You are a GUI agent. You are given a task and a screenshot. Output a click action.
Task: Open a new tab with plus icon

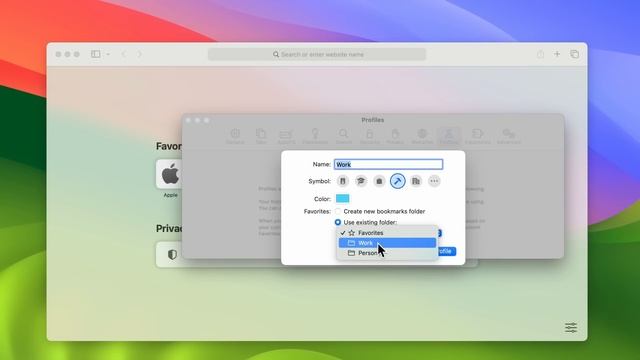(x=557, y=54)
